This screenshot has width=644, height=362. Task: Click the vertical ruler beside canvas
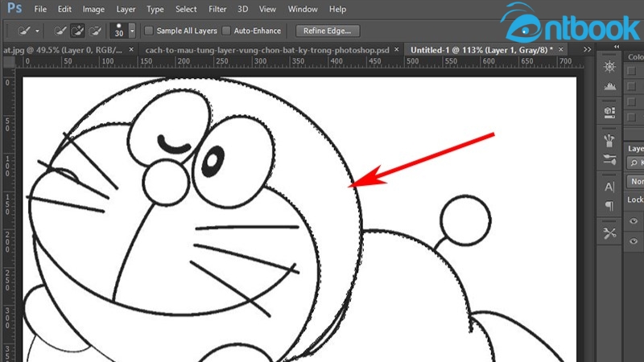(x=8, y=215)
